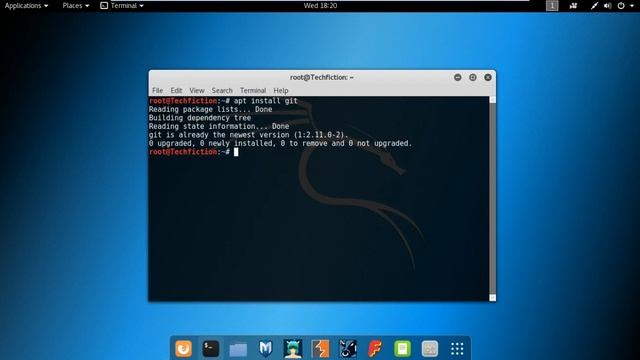Image resolution: width=640 pixels, height=360 pixels.
Task: Open the screen recorder camera icon
Action: 573,6
